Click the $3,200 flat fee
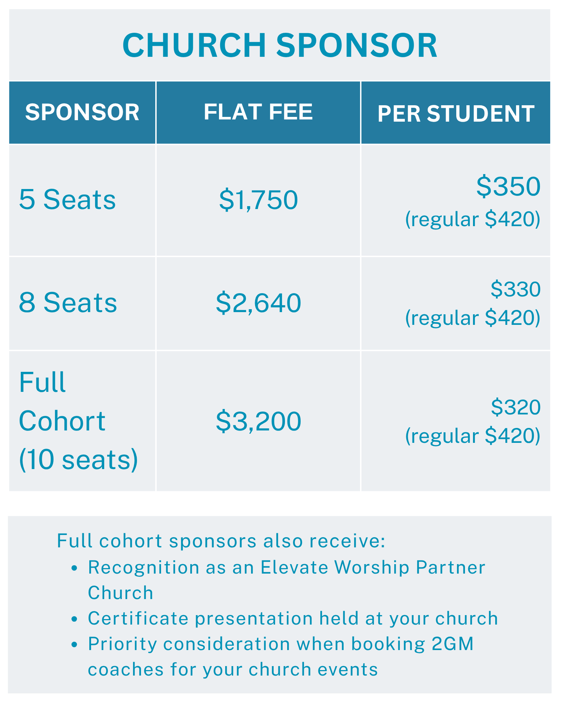The image size is (563, 728). pos(258,421)
